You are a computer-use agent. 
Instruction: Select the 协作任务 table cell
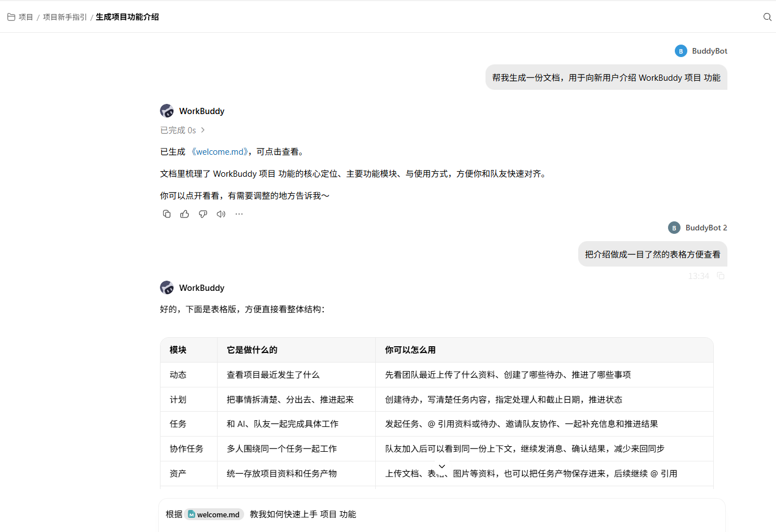(189, 449)
